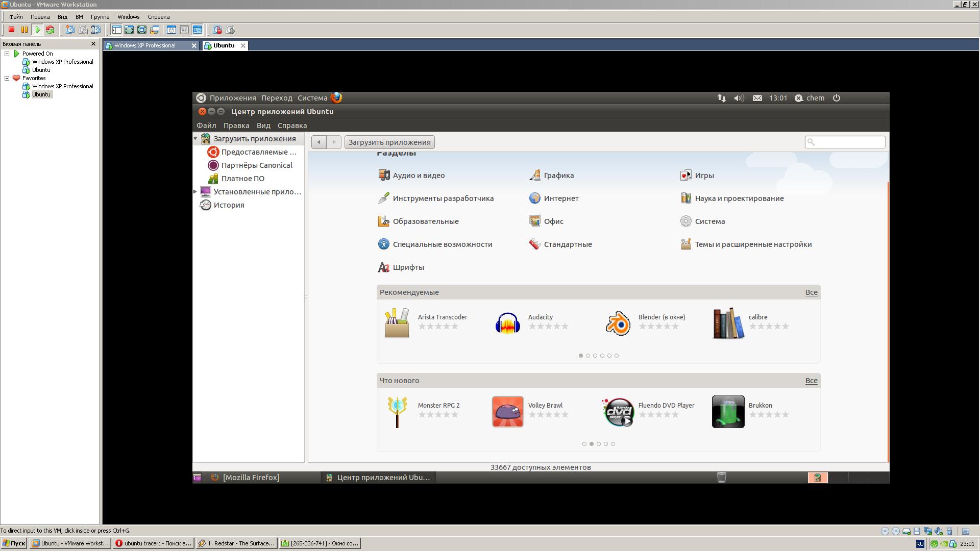Click the USB controller status icon

click(x=949, y=531)
